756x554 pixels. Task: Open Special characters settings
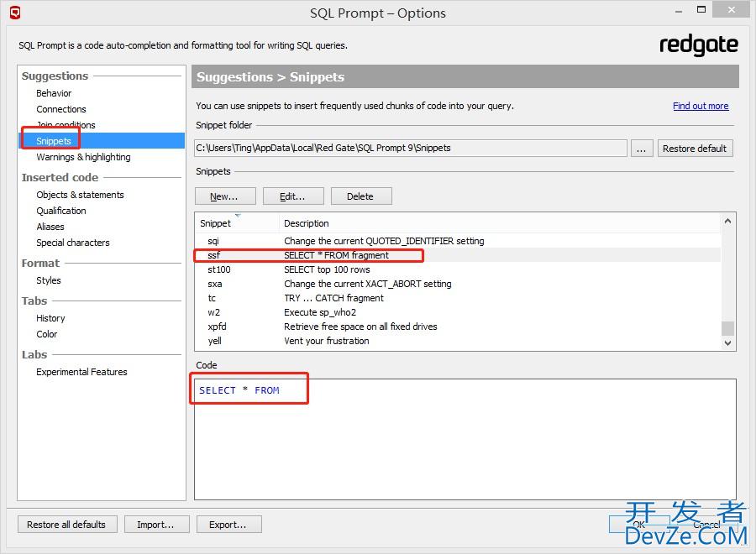click(x=73, y=243)
